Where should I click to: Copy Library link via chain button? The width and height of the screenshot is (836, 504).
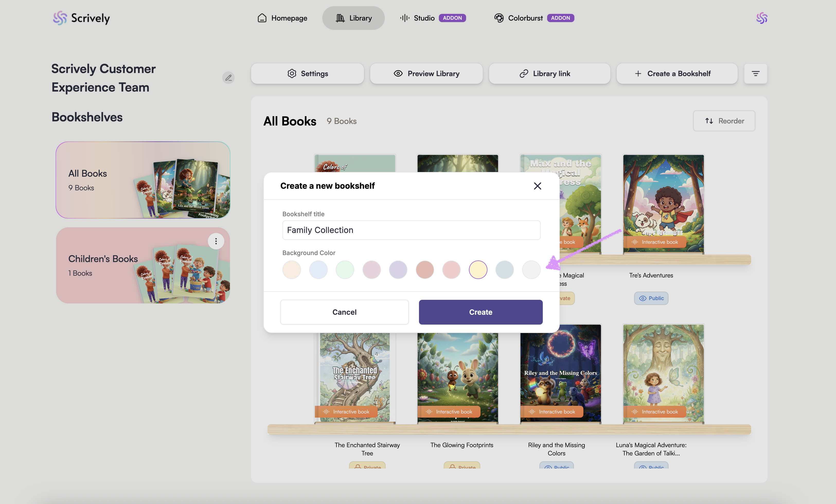549,74
